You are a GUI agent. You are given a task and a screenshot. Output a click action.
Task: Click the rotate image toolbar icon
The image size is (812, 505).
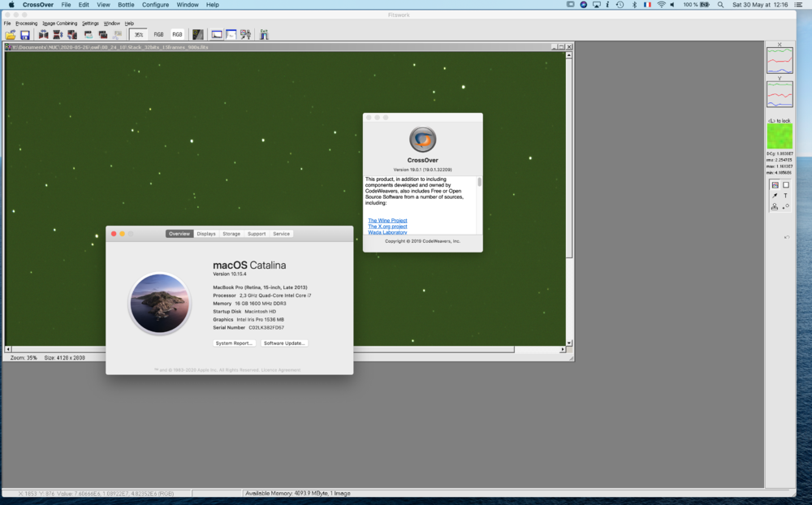pyautogui.click(x=72, y=35)
